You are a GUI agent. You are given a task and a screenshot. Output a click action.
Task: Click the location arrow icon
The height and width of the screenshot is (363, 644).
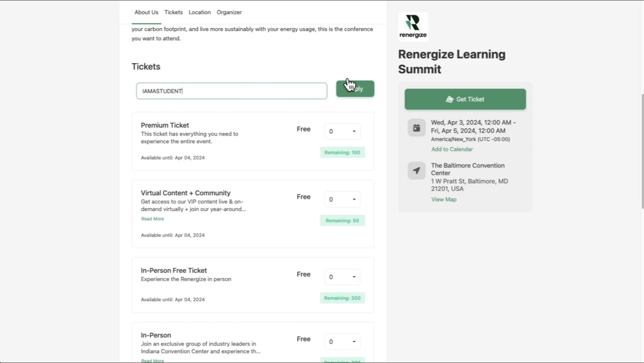pyautogui.click(x=417, y=171)
